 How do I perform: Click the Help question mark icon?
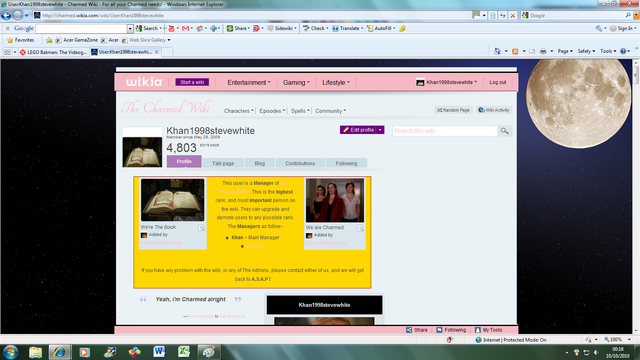point(623,51)
